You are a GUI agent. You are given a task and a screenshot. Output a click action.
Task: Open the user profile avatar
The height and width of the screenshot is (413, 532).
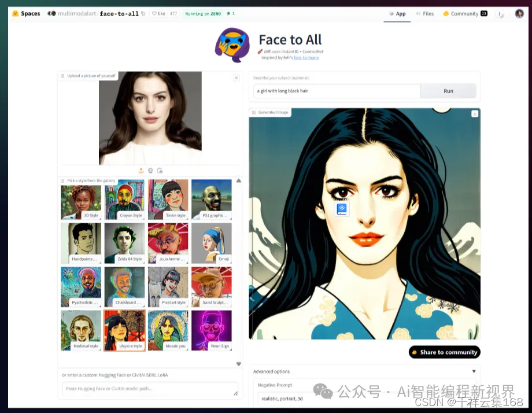[x=519, y=13]
